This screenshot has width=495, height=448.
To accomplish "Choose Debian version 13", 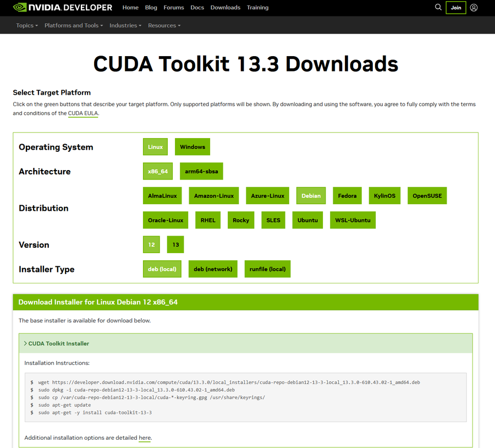I will [175, 244].
